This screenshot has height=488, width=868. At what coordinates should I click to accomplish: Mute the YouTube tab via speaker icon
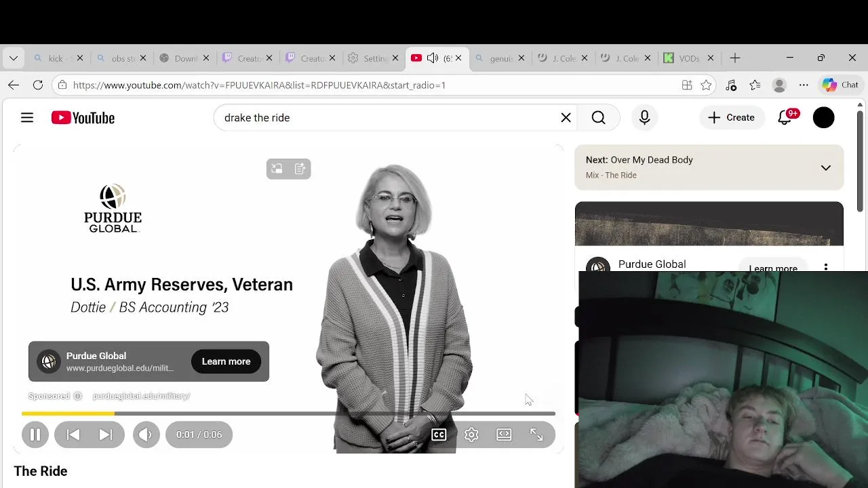(x=433, y=58)
